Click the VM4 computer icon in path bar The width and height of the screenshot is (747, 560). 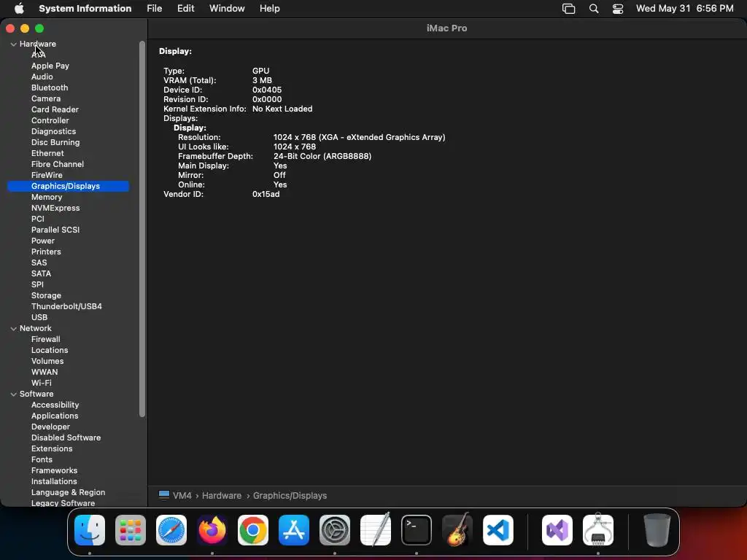[164, 495]
